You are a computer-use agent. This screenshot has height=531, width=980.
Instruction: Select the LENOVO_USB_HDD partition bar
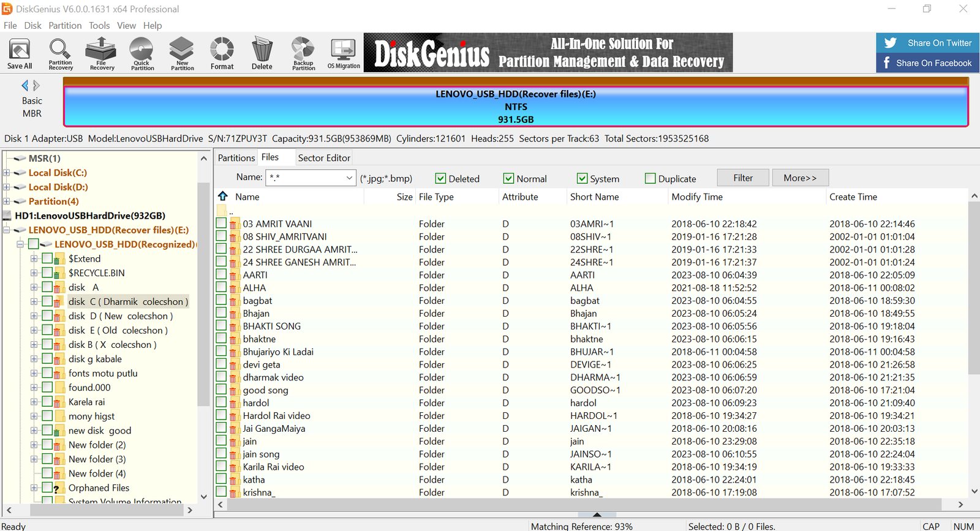pyautogui.click(x=515, y=107)
